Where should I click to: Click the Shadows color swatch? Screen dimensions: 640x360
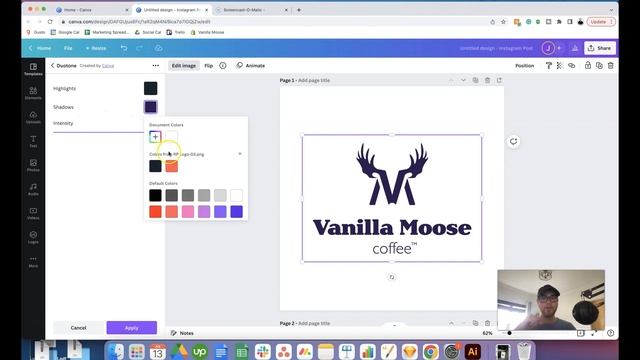pos(151,107)
